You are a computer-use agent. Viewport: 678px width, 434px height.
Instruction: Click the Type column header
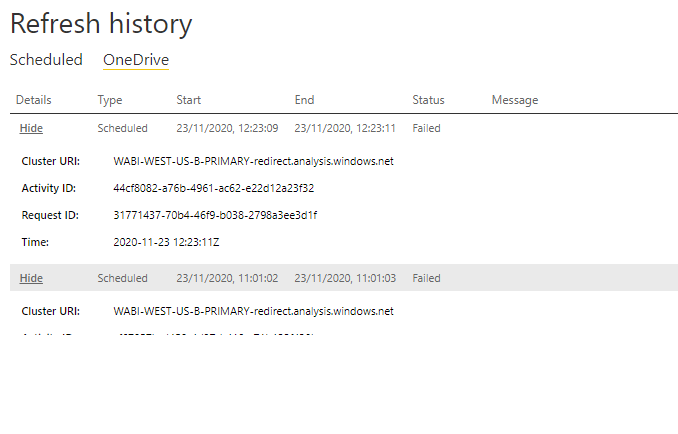click(x=110, y=100)
